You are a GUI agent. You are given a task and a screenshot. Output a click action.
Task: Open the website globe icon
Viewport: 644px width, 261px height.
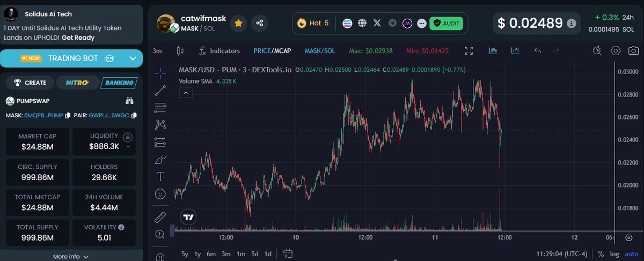[362, 24]
